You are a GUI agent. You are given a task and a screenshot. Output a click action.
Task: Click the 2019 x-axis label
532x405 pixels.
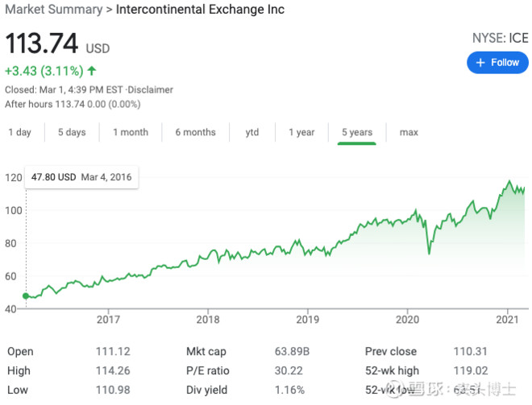(308, 320)
